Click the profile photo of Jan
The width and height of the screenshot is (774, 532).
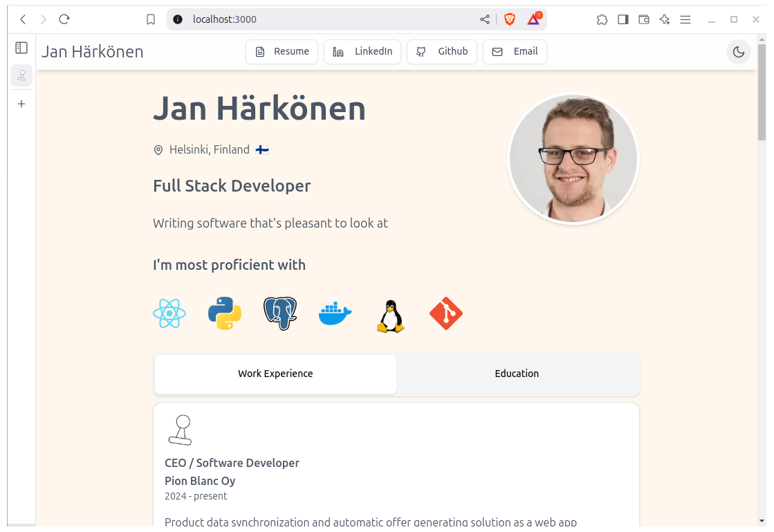573,159
